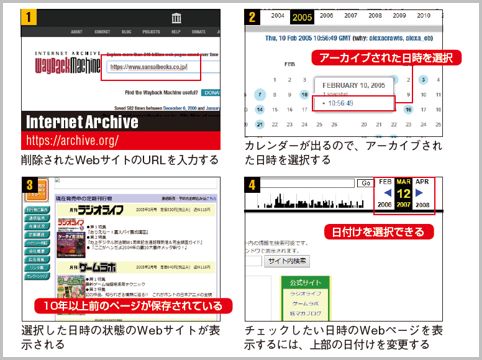Screen dimensions: 482x360
Task: Click the Internet Archive building logo icon
Action: [177, 18]
